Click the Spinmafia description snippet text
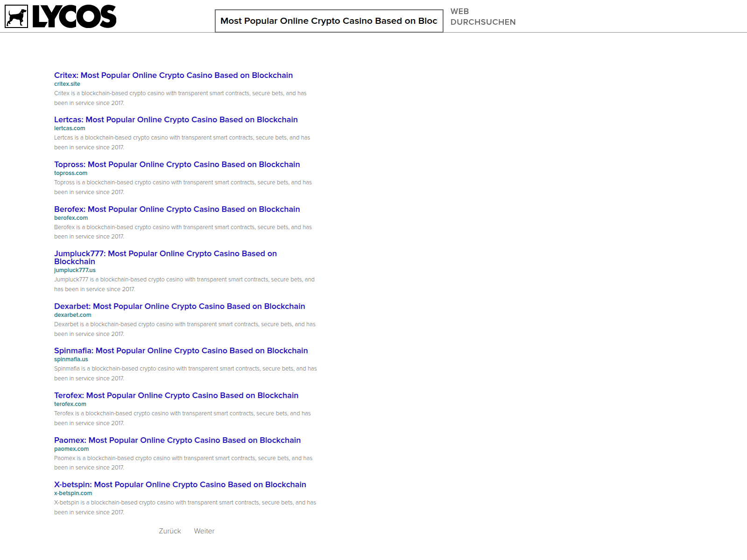This screenshot has height=560, width=747. coord(185,373)
